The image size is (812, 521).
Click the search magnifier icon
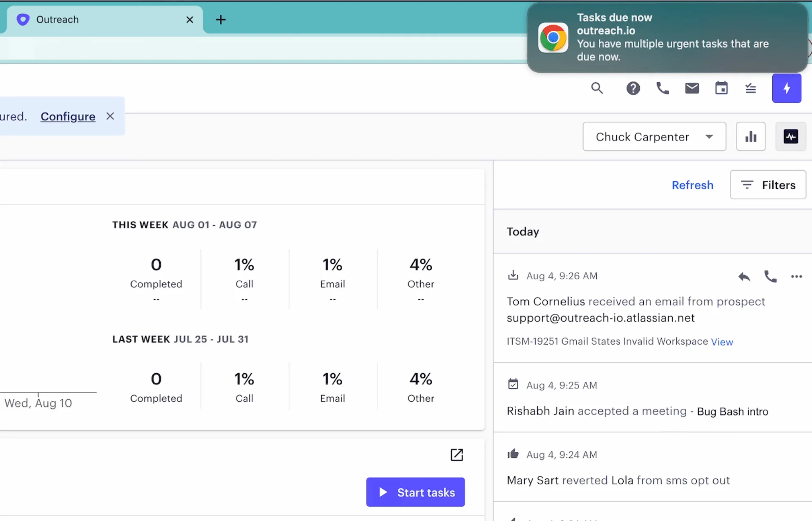pos(597,88)
